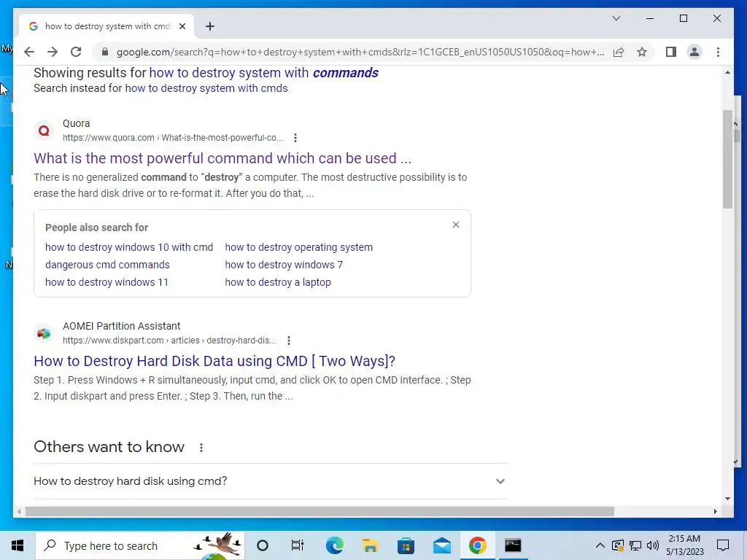Open more options for AOMEI result

pos(289,341)
